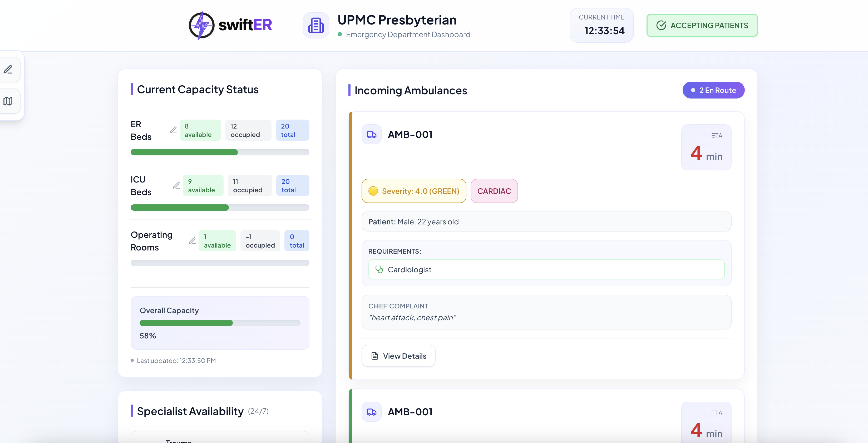Viewport: 868px width, 443px height.
Task: Click the Chief Complaint text box
Action: (x=546, y=312)
